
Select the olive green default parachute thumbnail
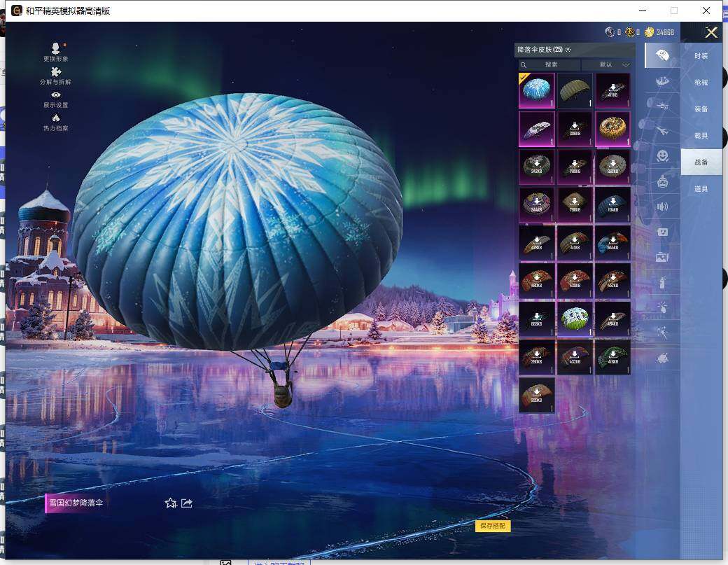(575, 90)
